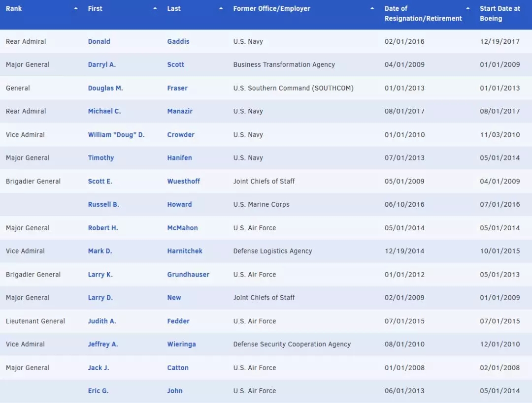
Task: Select the First column header label
Action: 95,8
